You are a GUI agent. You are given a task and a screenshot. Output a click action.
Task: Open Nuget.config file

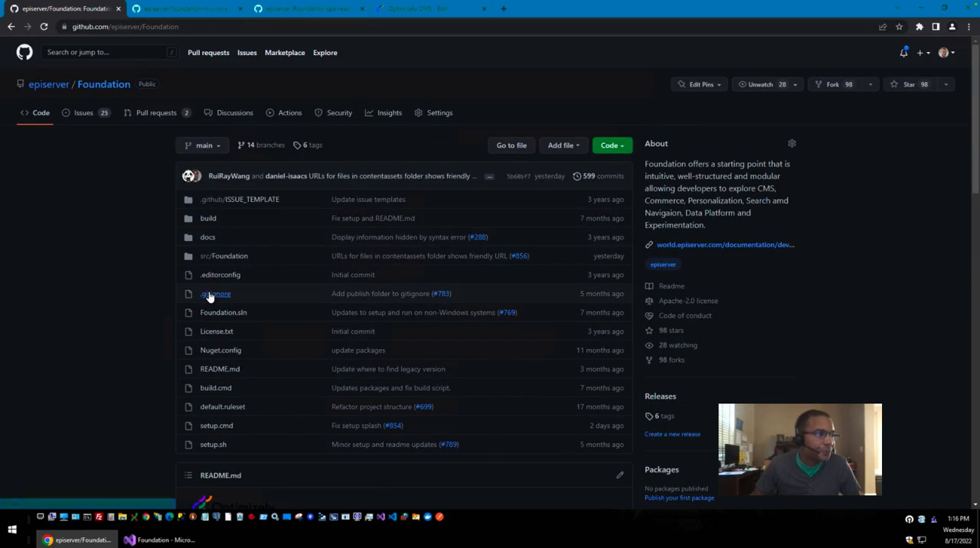click(x=220, y=351)
